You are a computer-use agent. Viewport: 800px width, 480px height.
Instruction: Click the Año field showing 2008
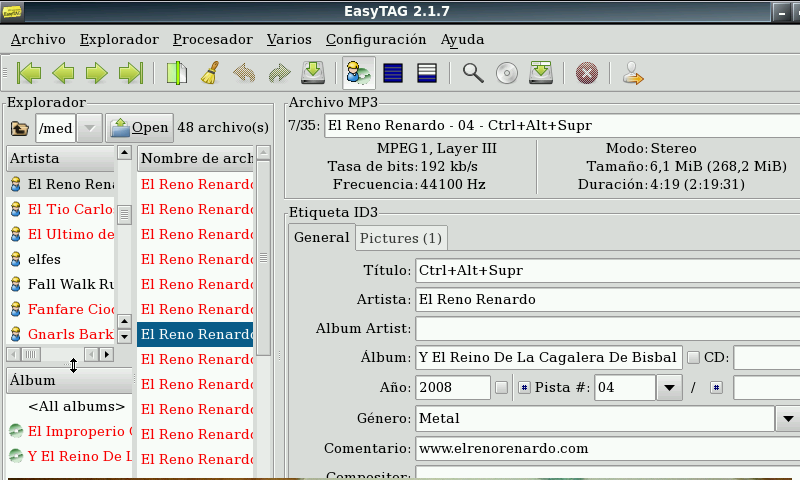coord(453,388)
